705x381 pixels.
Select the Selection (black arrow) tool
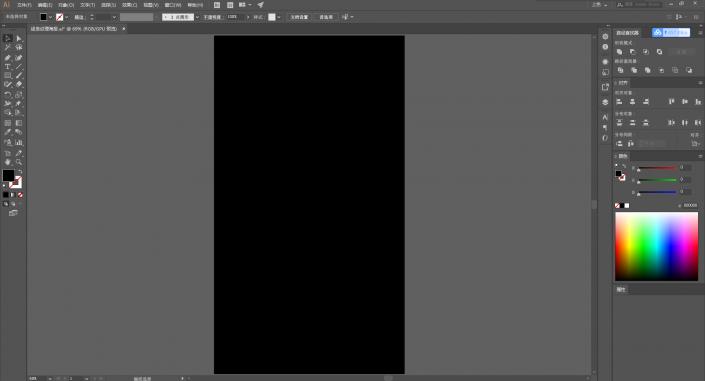pyautogui.click(x=8, y=38)
